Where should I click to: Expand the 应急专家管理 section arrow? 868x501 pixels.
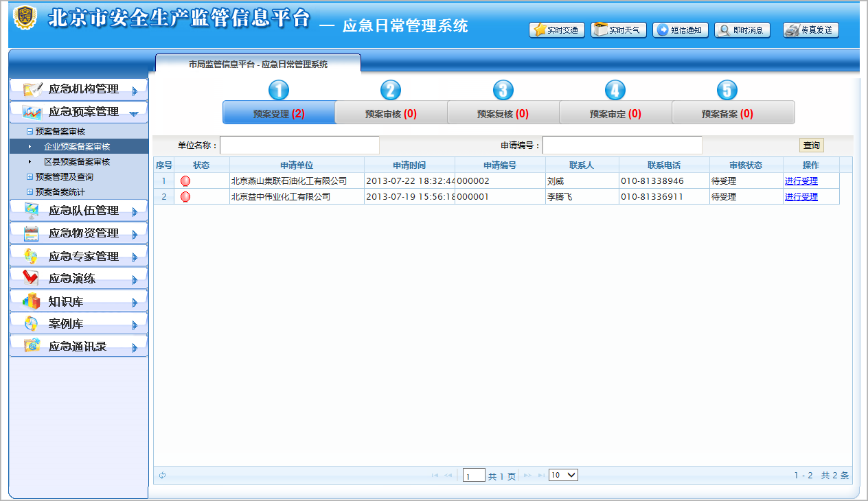pyautogui.click(x=135, y=257)
